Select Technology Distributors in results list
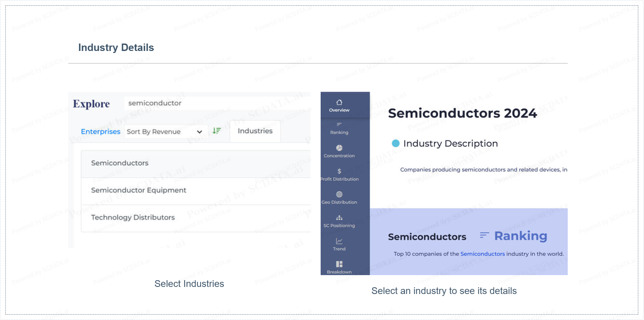The width and height of the screenshot is (644, 320). [x=133, y=217]
